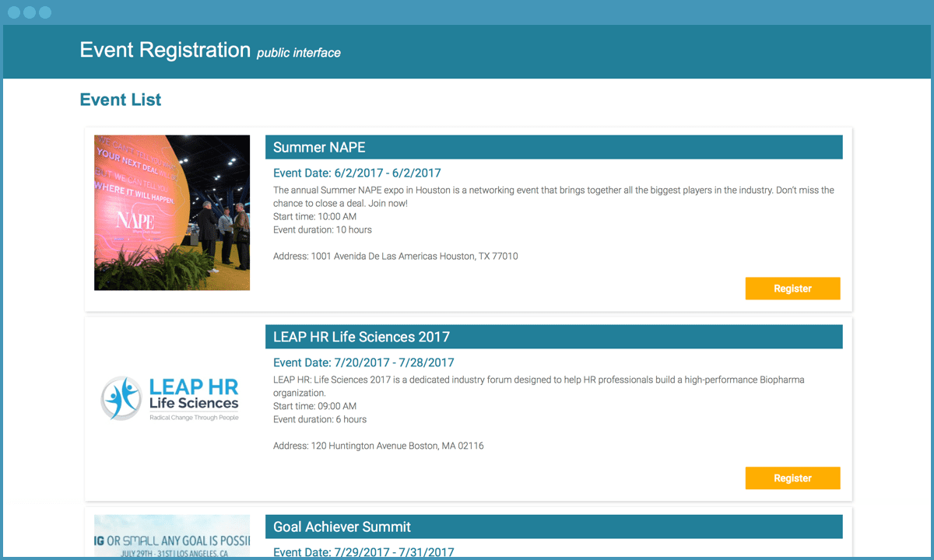The image size is (934, 560).
Task: Register for LEAP HR Life Sciences 2017
Action: tap(792, 478)
